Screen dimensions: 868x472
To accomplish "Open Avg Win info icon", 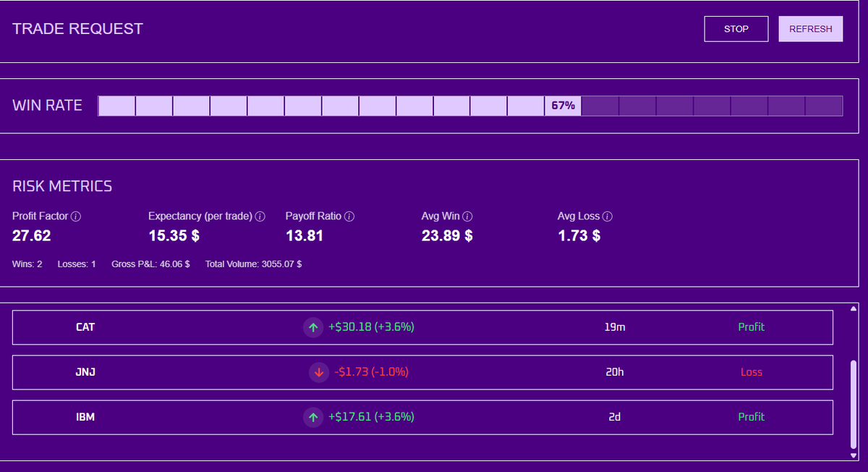I will tap(467, 216).
